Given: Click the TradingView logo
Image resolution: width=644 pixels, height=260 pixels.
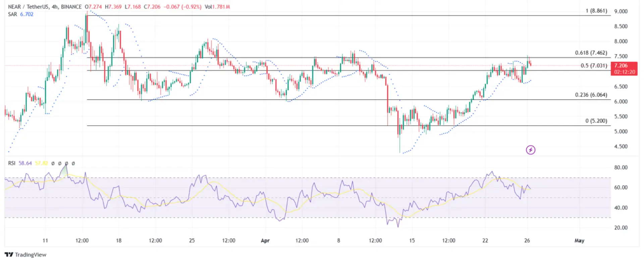Looking at the screenshot, I should click(25, 255).
